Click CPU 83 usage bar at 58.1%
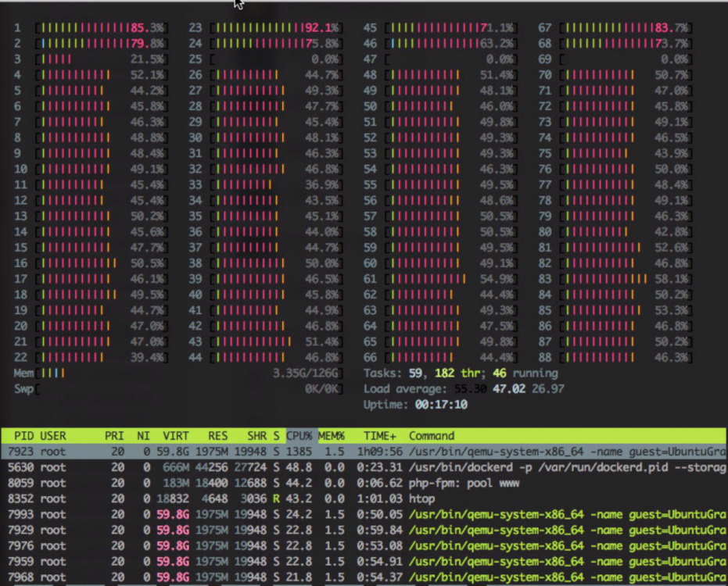This screenshot has height=586, width=728. coord(626,279)
